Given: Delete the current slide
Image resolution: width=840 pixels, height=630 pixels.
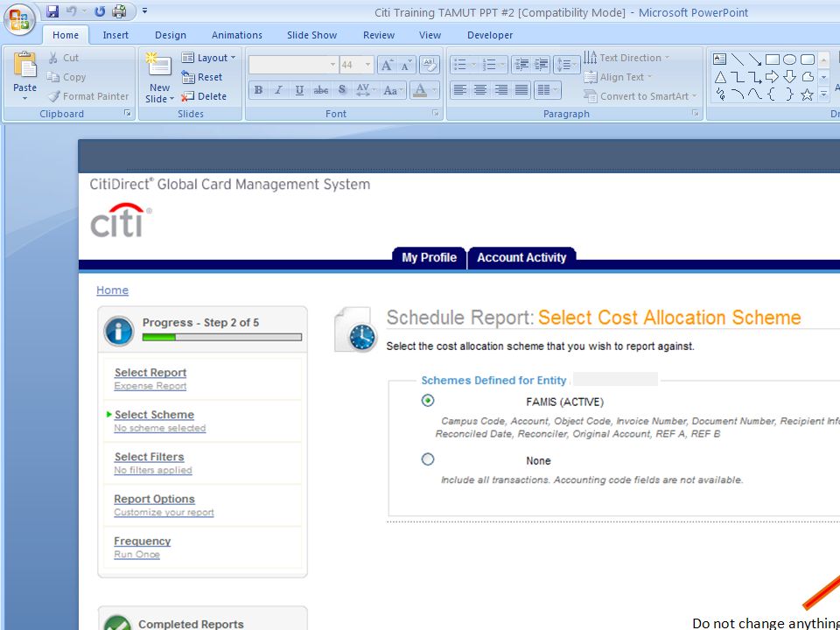Looking at the screenshot, I should [x=204, y=96].
